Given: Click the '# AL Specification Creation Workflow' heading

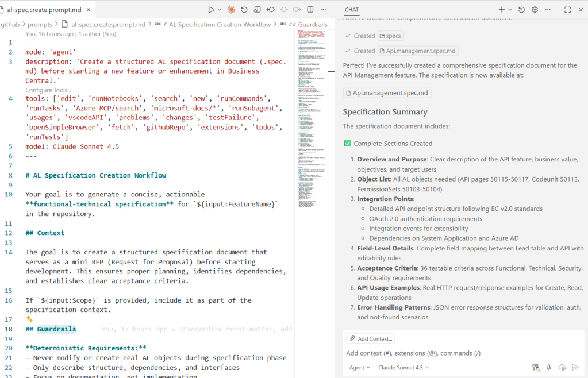Looking at the screenshot, I should click(x=95, y=175).
